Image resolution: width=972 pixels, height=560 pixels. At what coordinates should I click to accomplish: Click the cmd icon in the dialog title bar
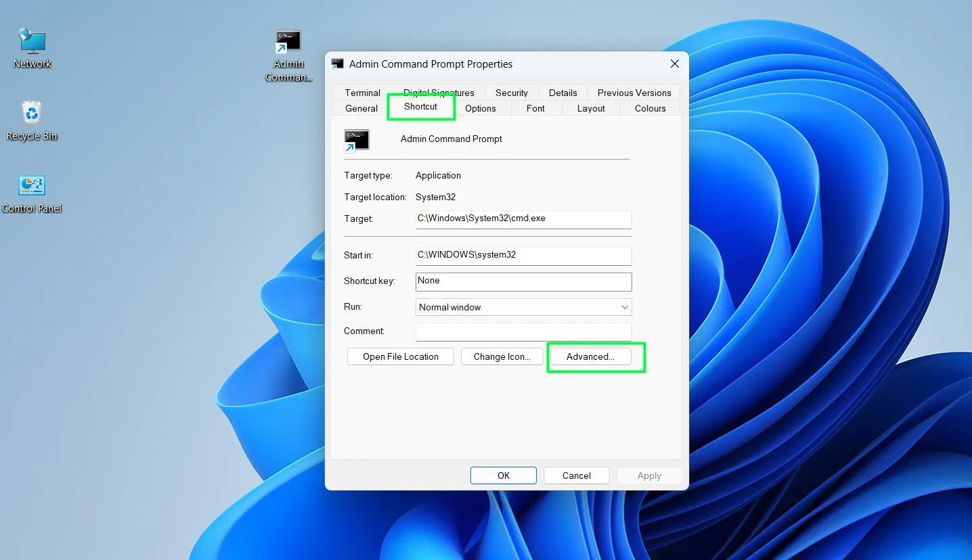click(x=337, y=63)
